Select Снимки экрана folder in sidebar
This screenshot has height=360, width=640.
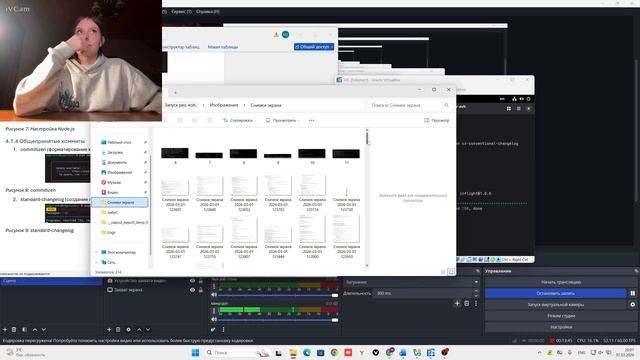pyautogui.click(x=120, y=202)
